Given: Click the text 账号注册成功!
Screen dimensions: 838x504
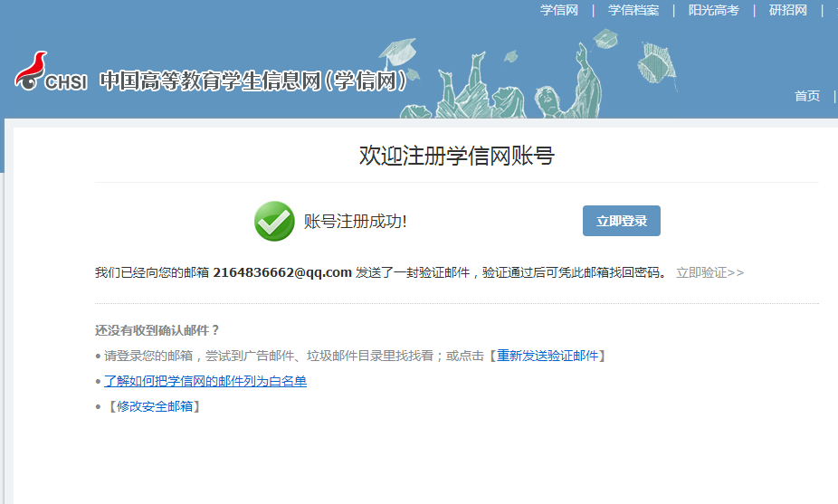Looking at the screenshot, I should click(x=356, y=222).
